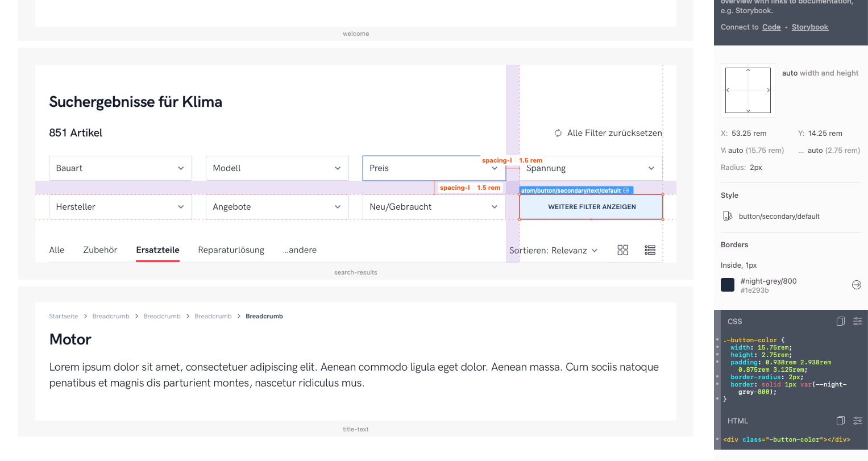Open the Storybook link
Image resolution: width=868 pixels, height=461 pixels.
[x=809, y=27]
